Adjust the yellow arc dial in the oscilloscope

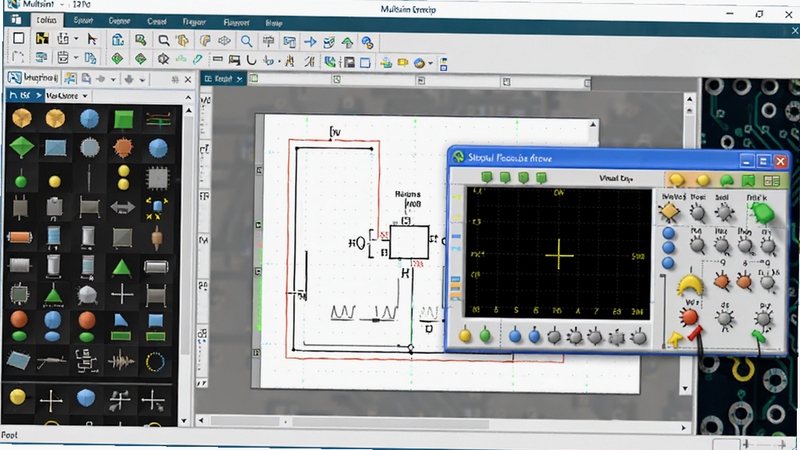[690, 285]
